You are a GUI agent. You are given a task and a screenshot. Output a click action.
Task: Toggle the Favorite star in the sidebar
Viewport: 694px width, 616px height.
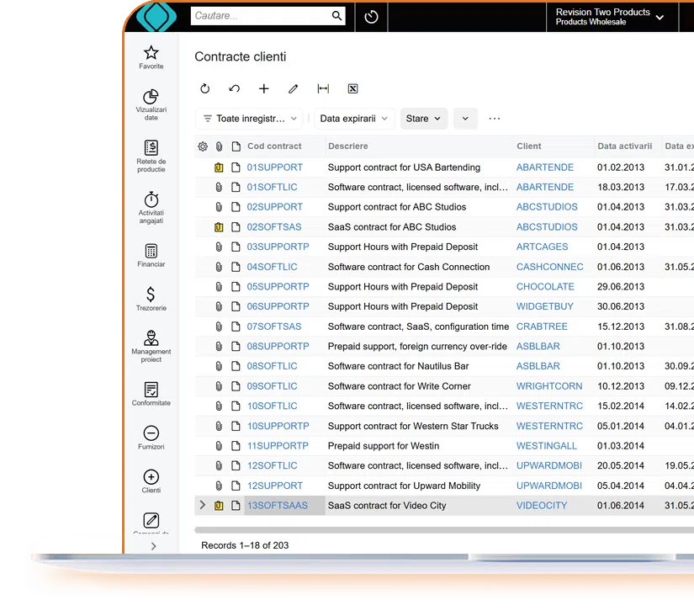[151, 53]
